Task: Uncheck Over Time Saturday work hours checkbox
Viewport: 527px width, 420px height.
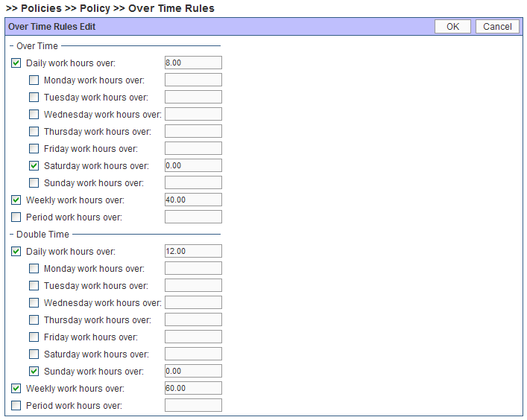Action: tap(34, 166)
